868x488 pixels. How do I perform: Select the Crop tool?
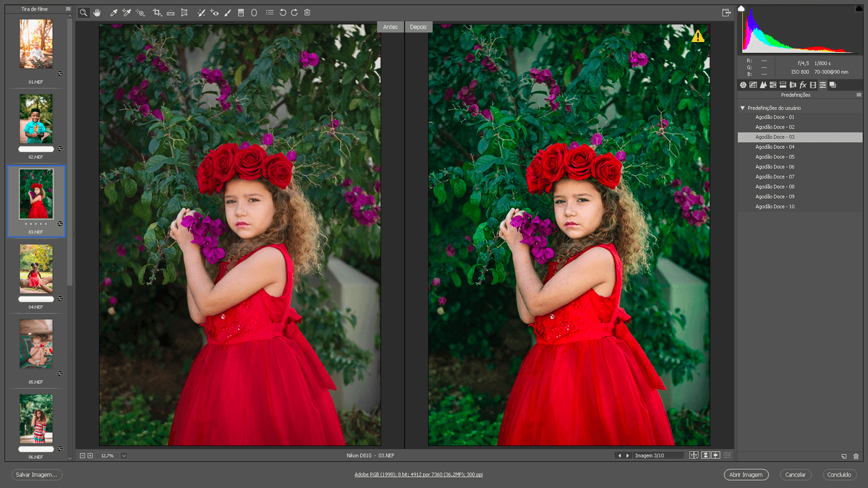click(157, 13)
